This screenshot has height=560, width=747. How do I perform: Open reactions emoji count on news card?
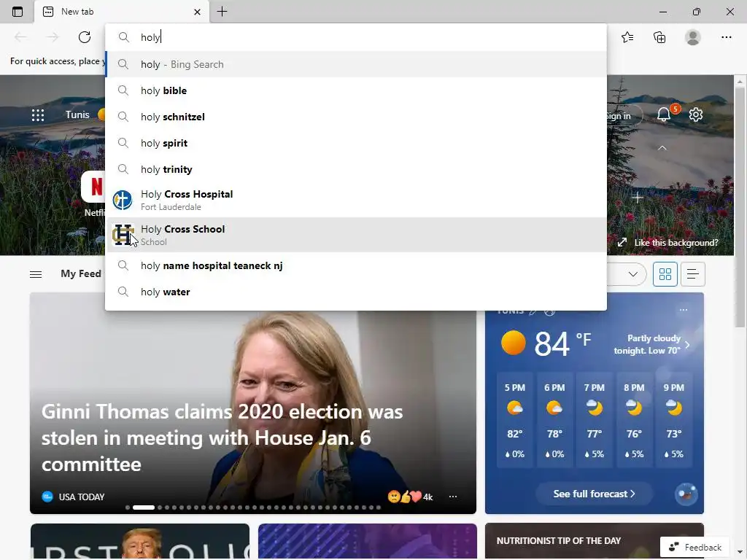410,497
